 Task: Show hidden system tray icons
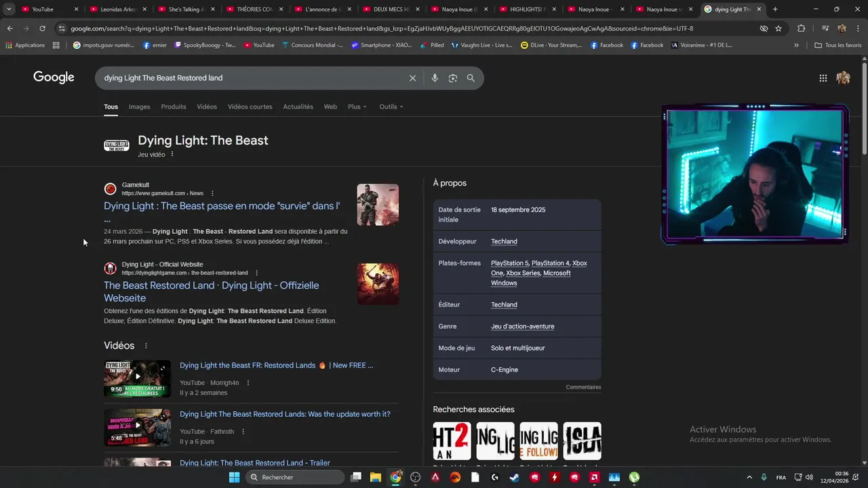[749, 477]
